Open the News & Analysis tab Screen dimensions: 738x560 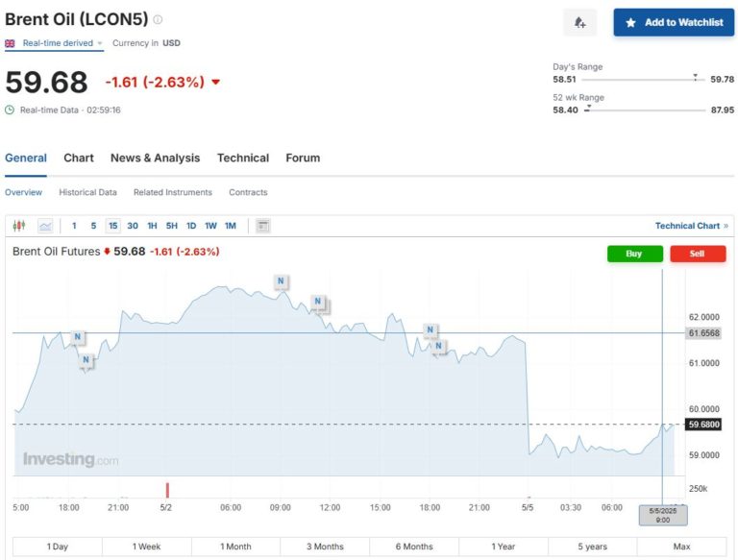coord(155,158)
